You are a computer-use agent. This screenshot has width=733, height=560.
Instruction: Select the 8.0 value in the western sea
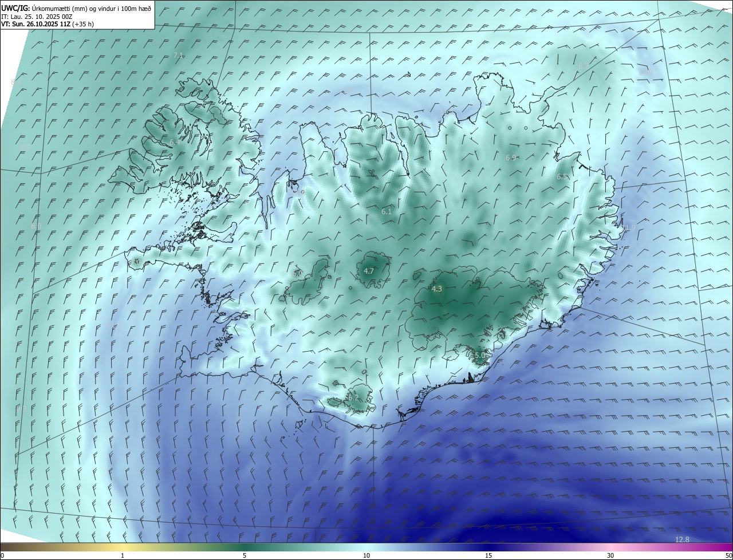[36, 226]
